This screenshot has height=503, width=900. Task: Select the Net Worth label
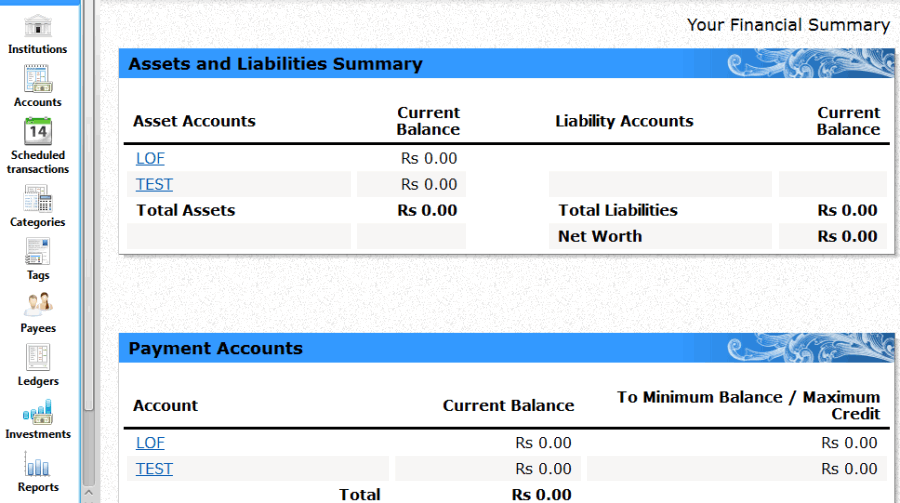[x=600, y=237]
